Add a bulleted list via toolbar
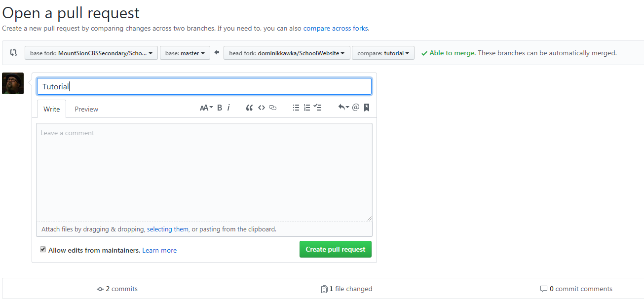This screenshot has height=300, width=644. [x=296, y=108]
